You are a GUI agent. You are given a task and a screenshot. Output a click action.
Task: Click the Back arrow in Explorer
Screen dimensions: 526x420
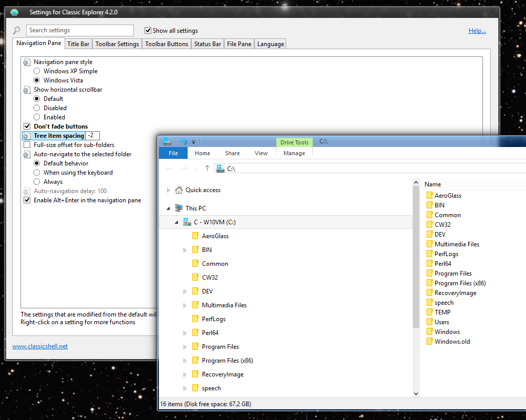click(x=169, y=169)
